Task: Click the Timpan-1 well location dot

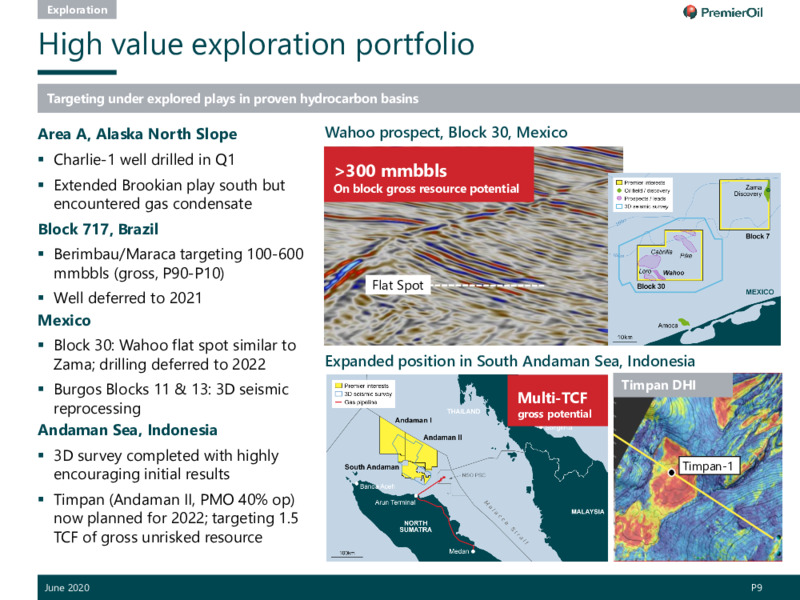Action: [672, 472]
